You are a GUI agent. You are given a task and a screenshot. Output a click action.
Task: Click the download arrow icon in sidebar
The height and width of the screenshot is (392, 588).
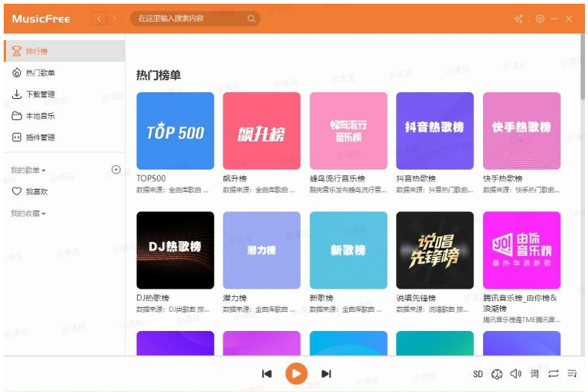coord(16,94)
